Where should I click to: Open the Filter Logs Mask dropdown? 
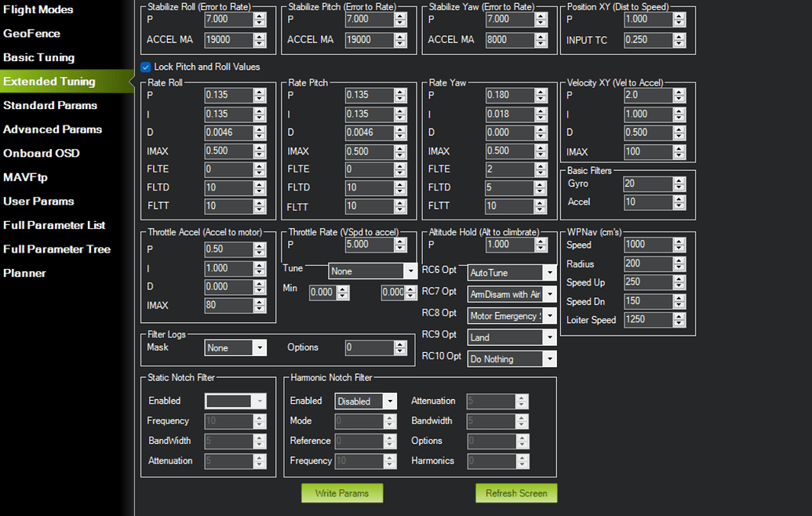click(x=235, y=347)
